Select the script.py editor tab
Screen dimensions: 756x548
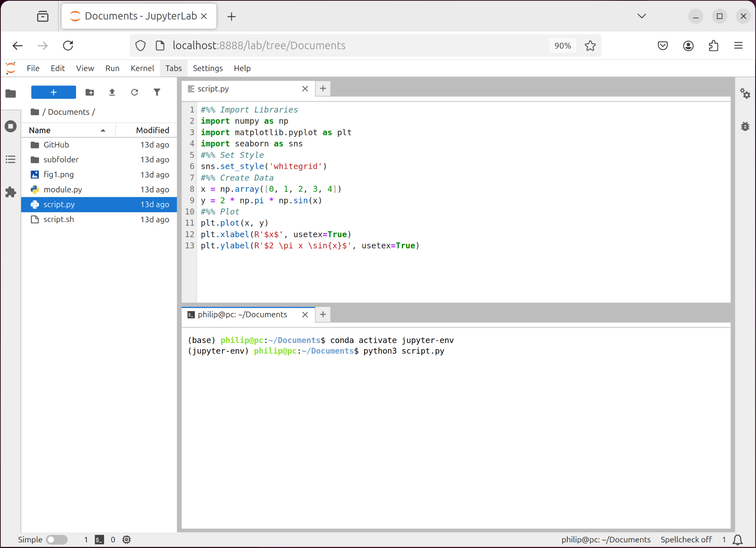tap(248, 89)
